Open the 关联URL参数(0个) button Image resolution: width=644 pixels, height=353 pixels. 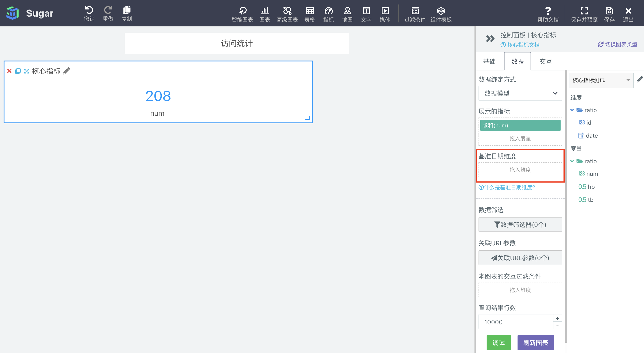click(520, 258)
